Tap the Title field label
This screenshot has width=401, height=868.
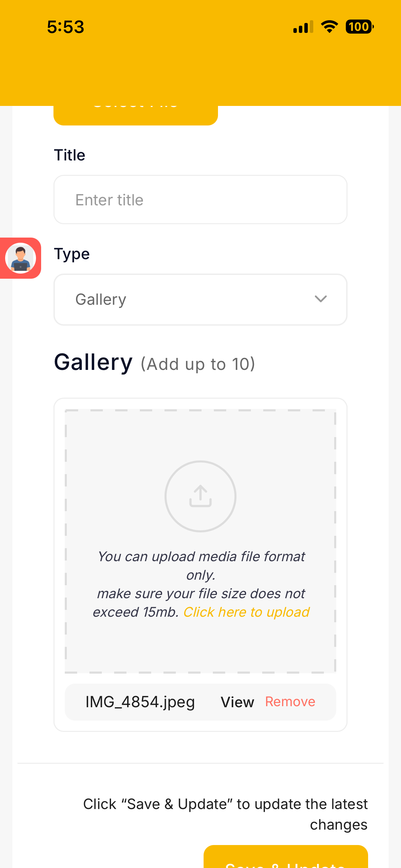tap(70, 155)
